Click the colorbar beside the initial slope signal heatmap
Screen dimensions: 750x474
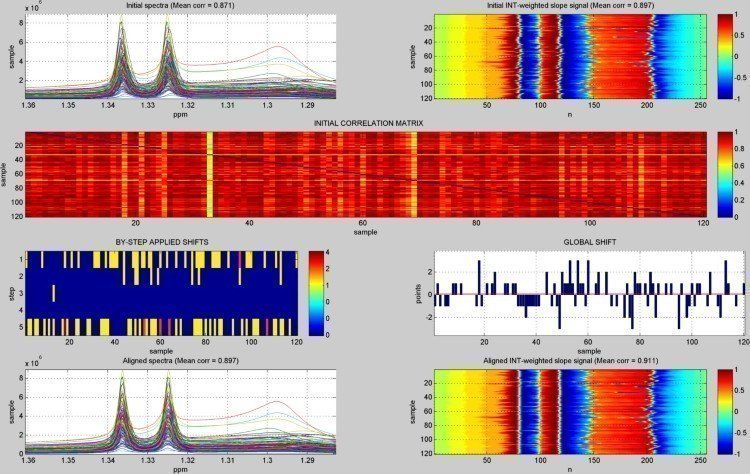pos(724,60)
